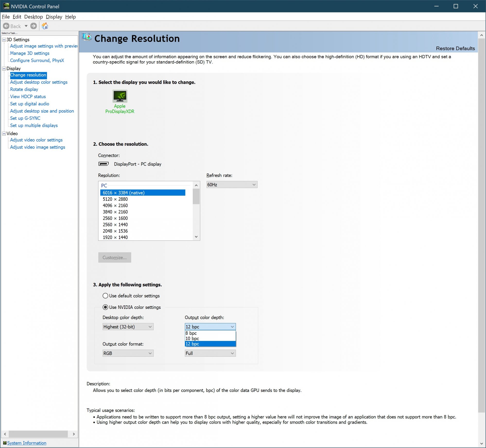Open the Desktop color depth dropdown

[x=128, y=327]
